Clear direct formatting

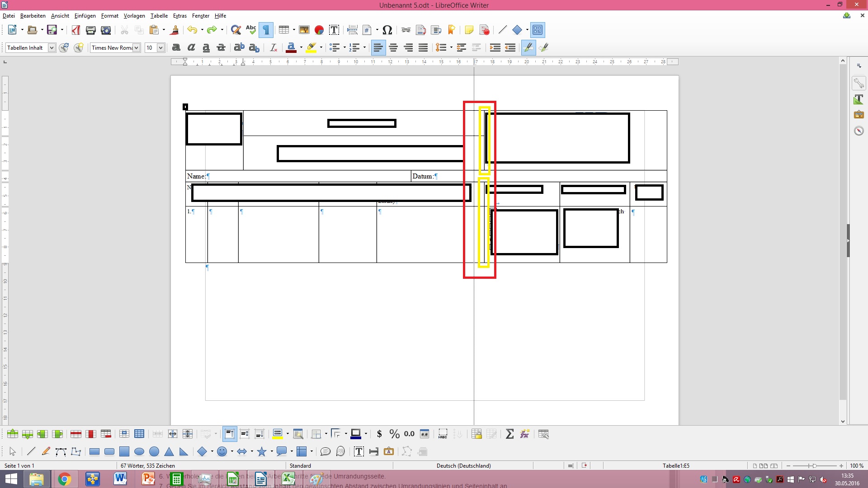[274, 47]
